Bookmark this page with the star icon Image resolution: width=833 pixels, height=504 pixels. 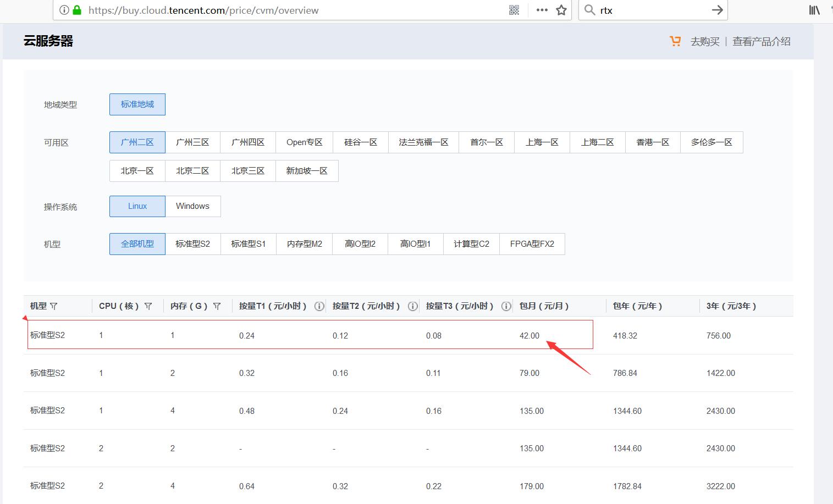click(x=561, y=10)
